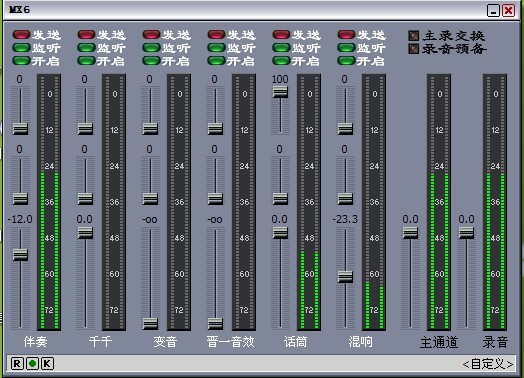Toggle the 开启 LED on 千千 channel
Image resolution: width=524 pixels, height=378 pixels.
87,61
